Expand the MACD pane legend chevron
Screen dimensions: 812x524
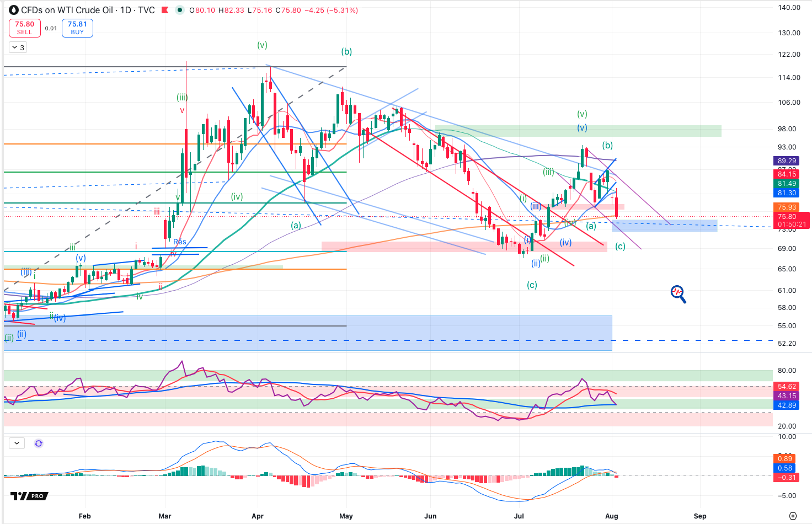click(17, 443)
